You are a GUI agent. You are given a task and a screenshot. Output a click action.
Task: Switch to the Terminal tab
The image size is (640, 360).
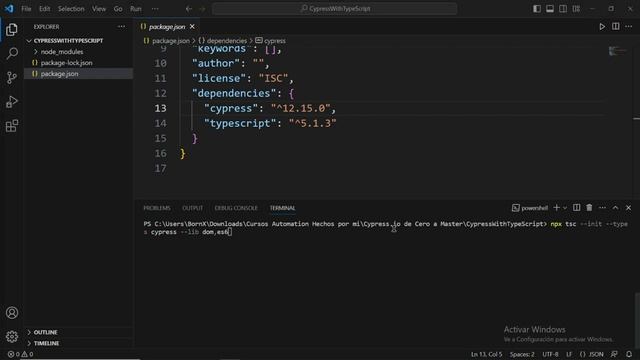coord(282,208)
